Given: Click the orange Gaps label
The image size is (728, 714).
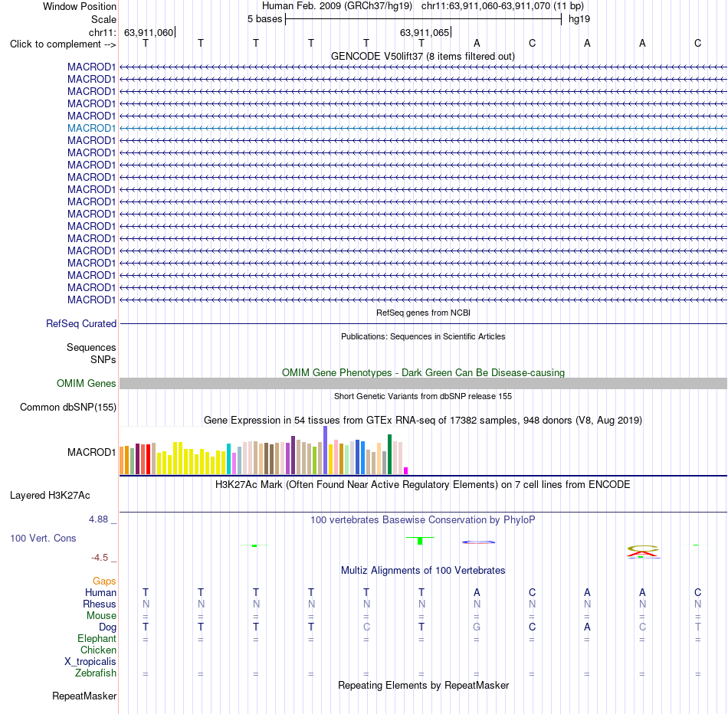Looking at the screenshot, I should (104, 581).
